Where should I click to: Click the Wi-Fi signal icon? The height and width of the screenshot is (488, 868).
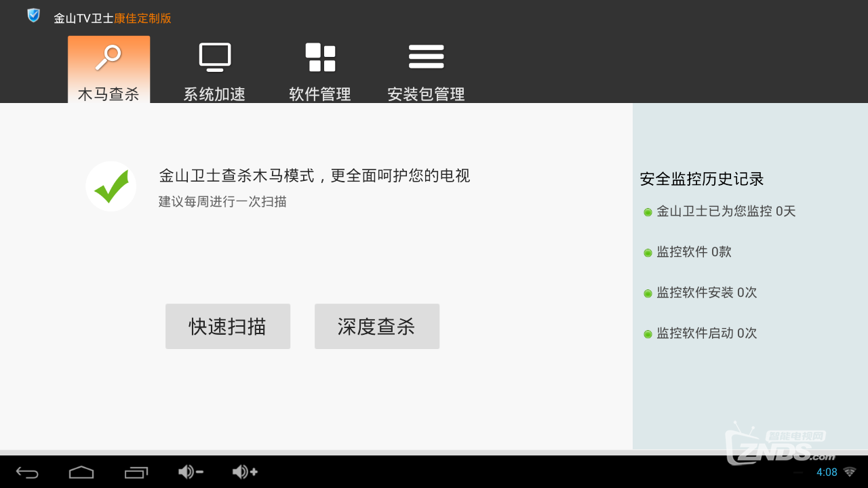(850, 472)
